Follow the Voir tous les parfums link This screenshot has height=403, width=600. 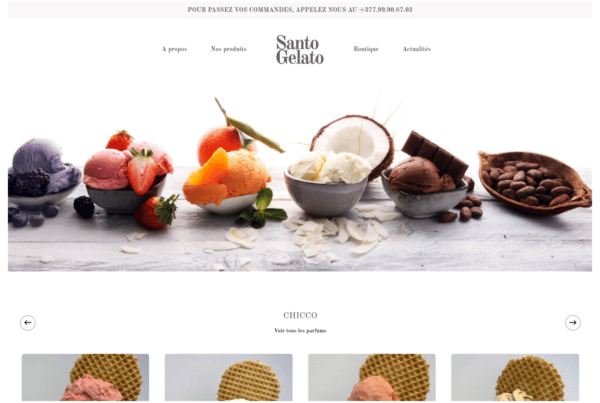(x=300, y=331)
